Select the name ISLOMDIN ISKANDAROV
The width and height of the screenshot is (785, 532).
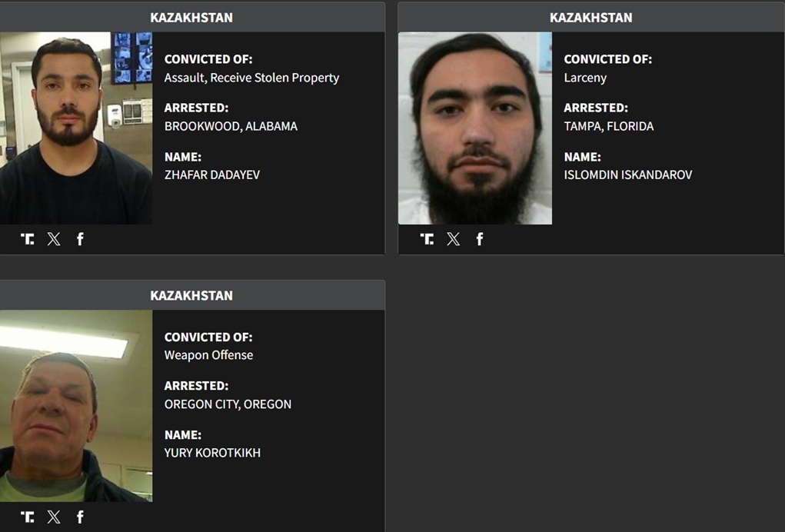click(628, 175)
